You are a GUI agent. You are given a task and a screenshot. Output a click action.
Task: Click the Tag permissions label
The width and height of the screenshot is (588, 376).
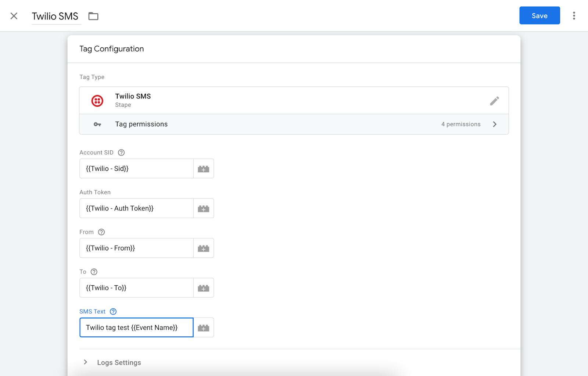coord(141,124)
